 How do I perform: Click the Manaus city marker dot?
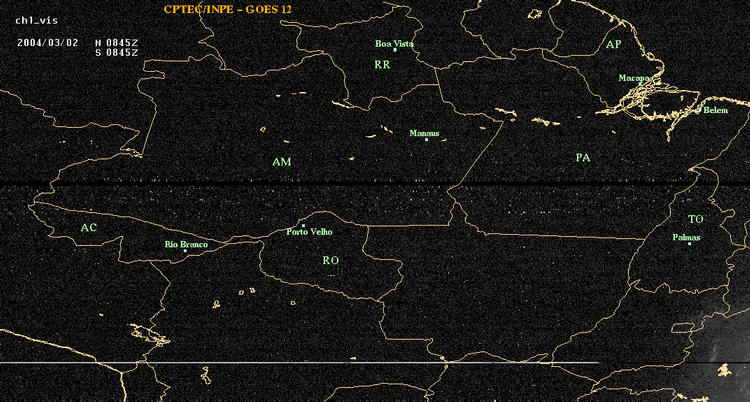[x=426, y=139]
